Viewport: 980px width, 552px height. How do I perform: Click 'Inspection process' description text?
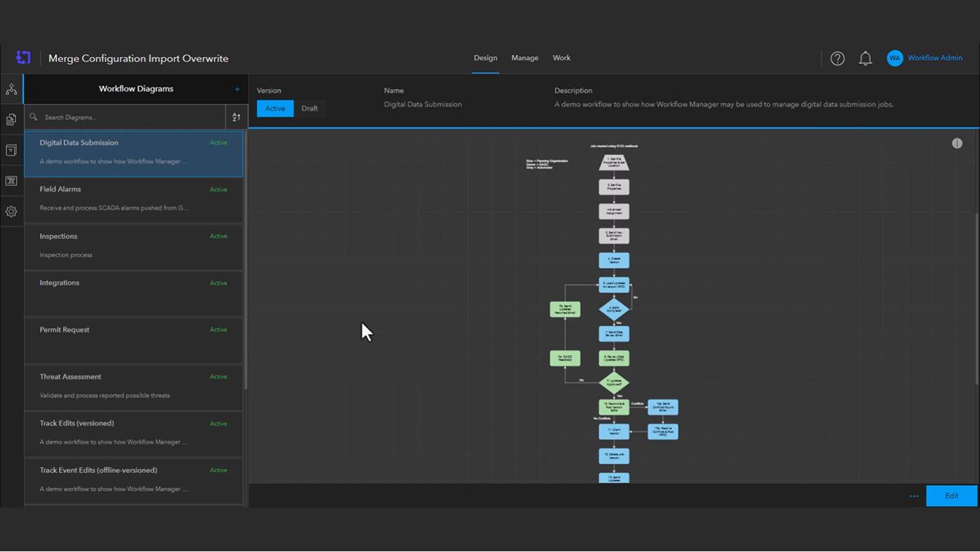click(x=65, y=255)
